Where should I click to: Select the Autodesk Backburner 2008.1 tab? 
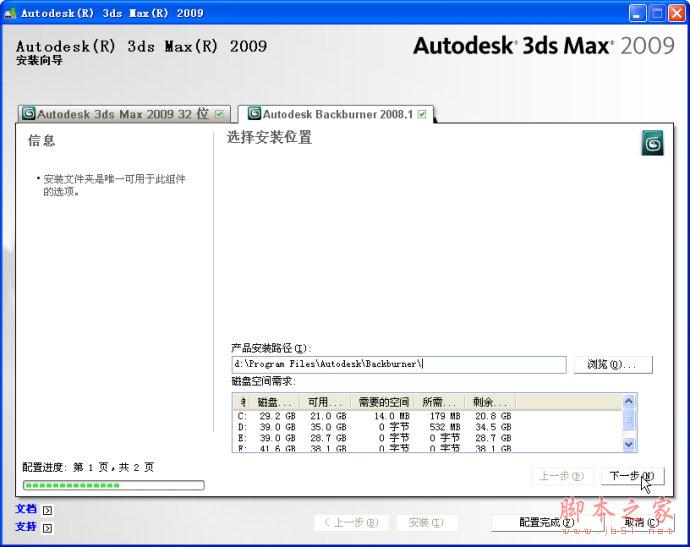tap(336, 114)
